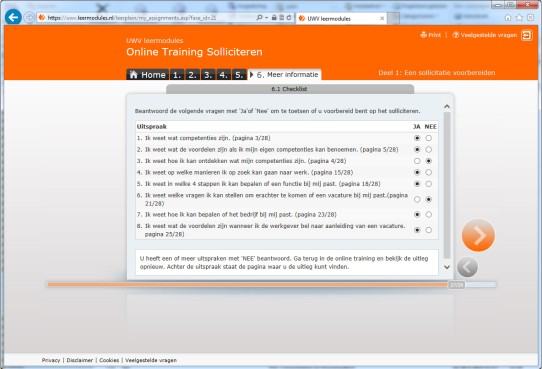
Task: Click the refresh icon in address bar
Action: click(289, 18)
